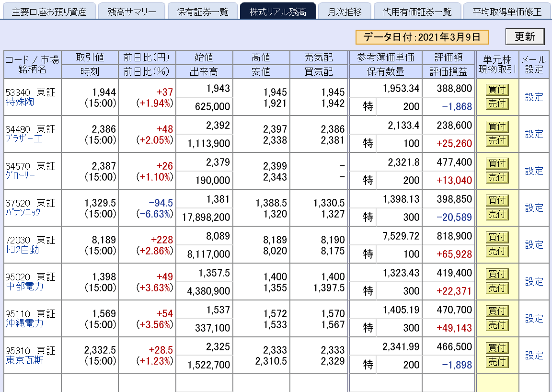Open mail 設定 for 特殊陶
The image size is (552, 392).
click(x=534, y=97)
